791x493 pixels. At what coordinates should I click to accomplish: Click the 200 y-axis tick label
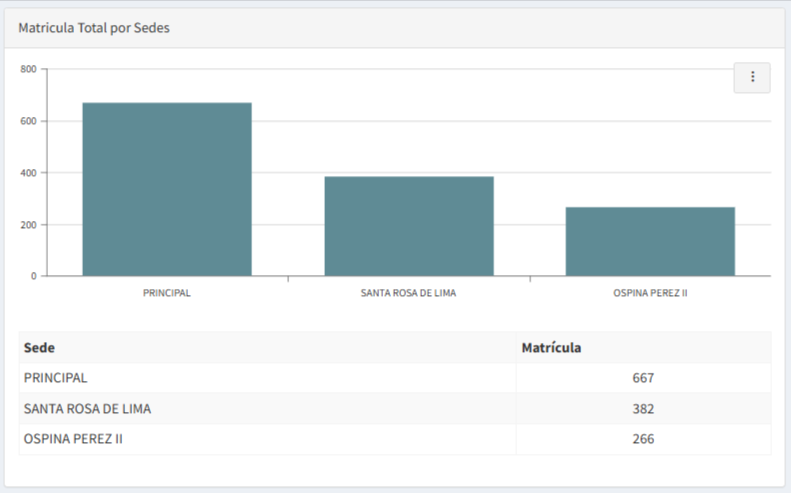point(27,225)
